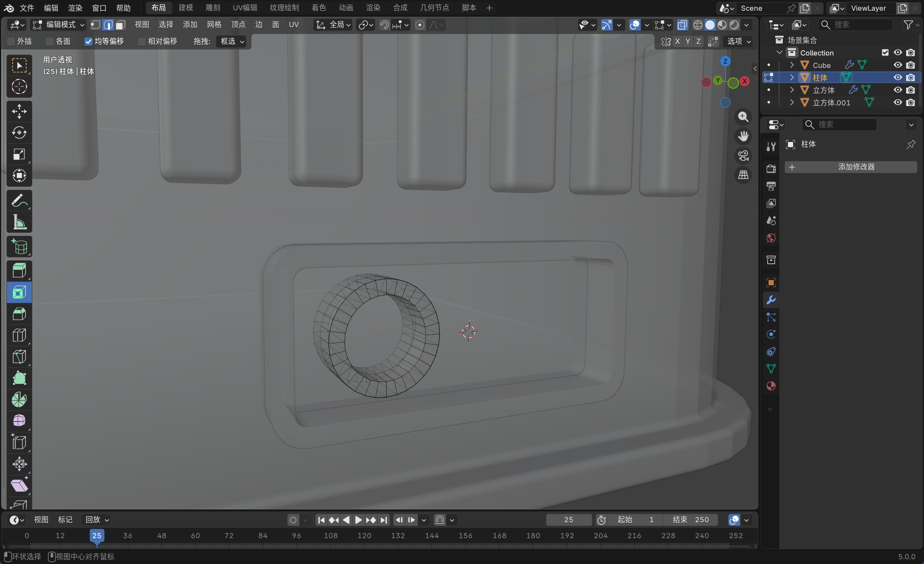The image size is (924, 564).
Task: Click the camera view icon in viewport
Action: tap(743, 156)
